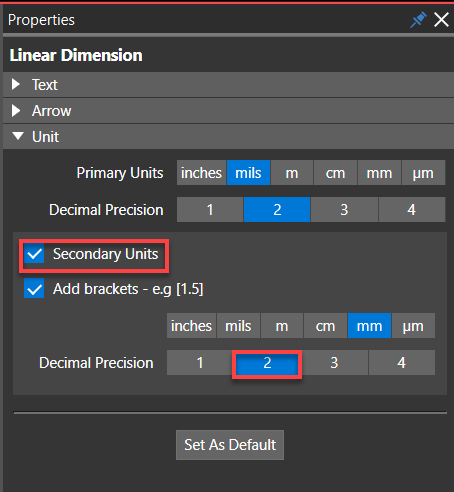Image resolution: width=454 pixels, height=492 pixels.
Task: Set primary Decimal Precision to 4
Action: tap(412, 210)
